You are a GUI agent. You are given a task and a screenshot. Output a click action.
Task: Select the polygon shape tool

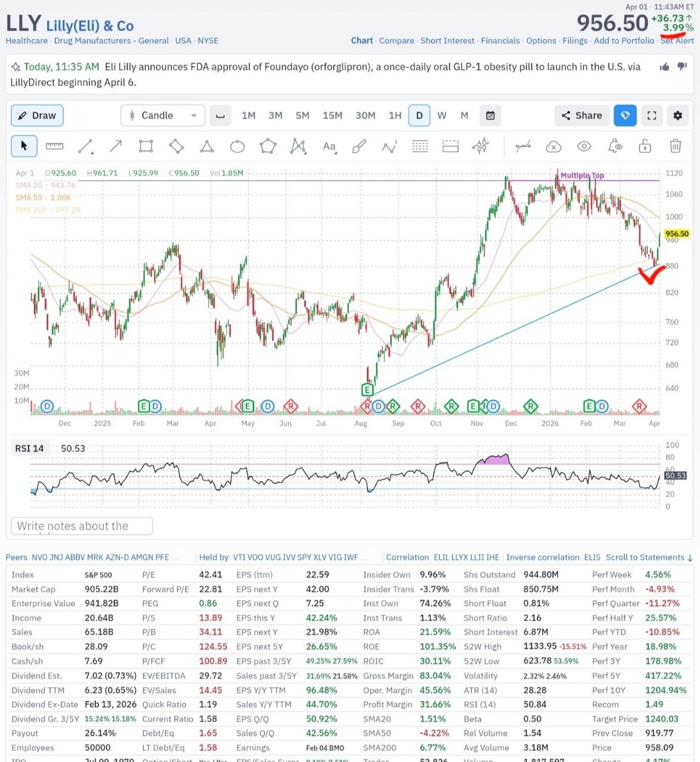268,146
